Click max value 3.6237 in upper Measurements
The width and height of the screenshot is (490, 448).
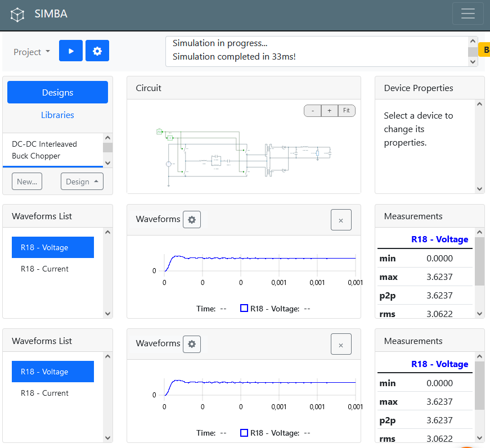tap(439, 277)
